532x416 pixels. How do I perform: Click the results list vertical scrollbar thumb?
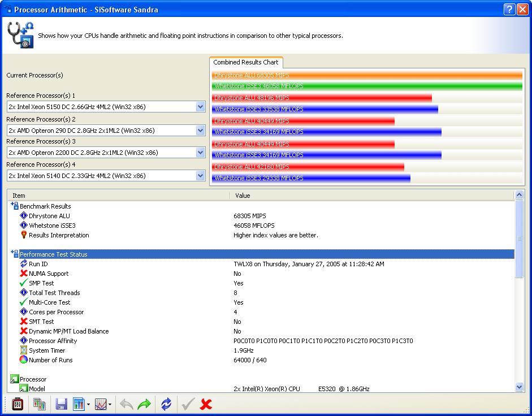pos(519,239)
